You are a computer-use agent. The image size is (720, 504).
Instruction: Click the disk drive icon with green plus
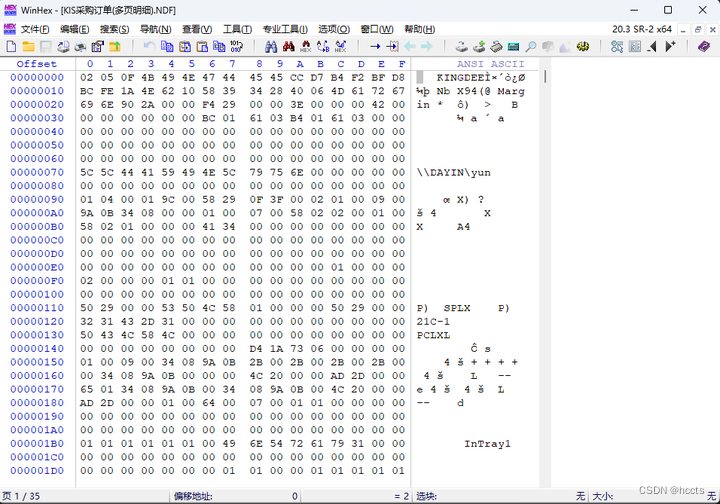coord(479,46)
